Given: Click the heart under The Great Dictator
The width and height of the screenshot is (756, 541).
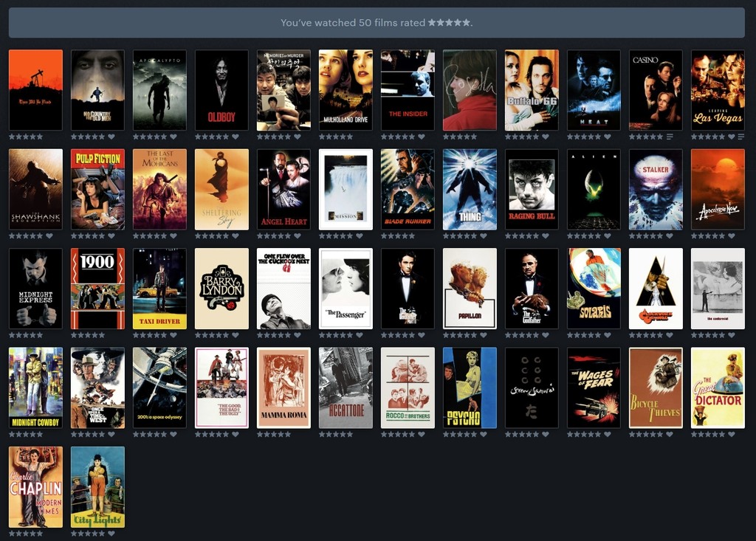Looking at the screenshot, I should [x=732, y=435].
